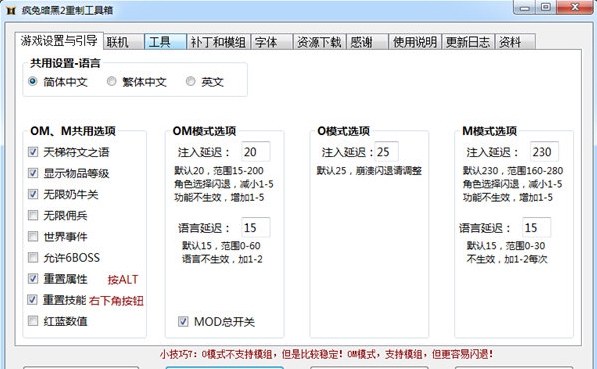The height and width of the screenshot is (369, 597).
Task: Click the app icon in title bar
Action: click(11, 10)
